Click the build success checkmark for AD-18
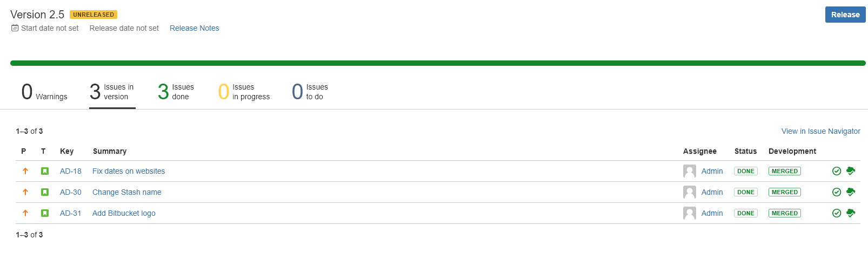This screenshot has height=266, width=868. [837, 171]
